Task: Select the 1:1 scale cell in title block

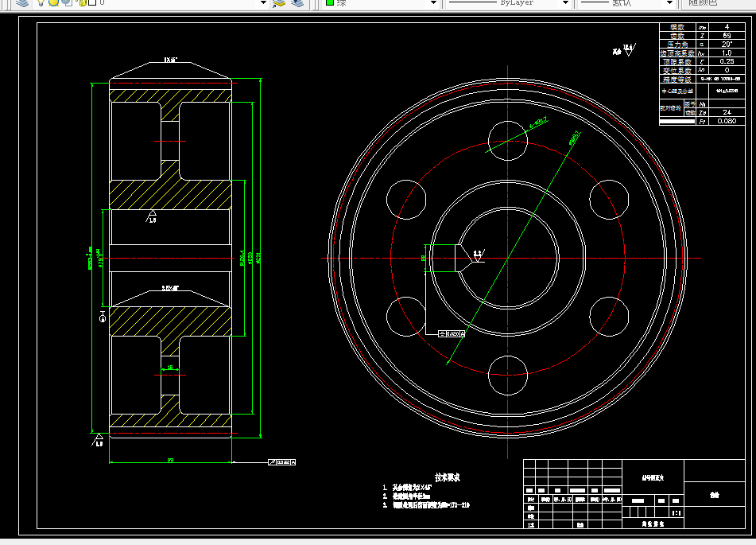Action: tap(677, 512)
